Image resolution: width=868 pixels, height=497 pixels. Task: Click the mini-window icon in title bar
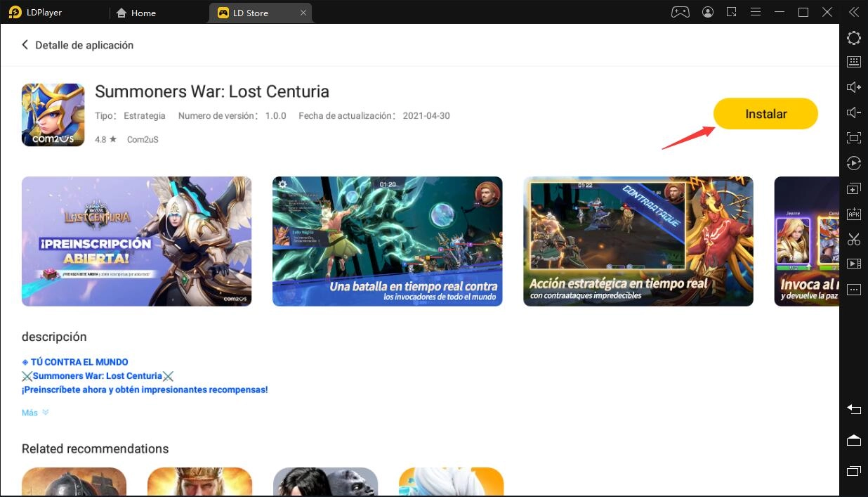tap(732, 12)
